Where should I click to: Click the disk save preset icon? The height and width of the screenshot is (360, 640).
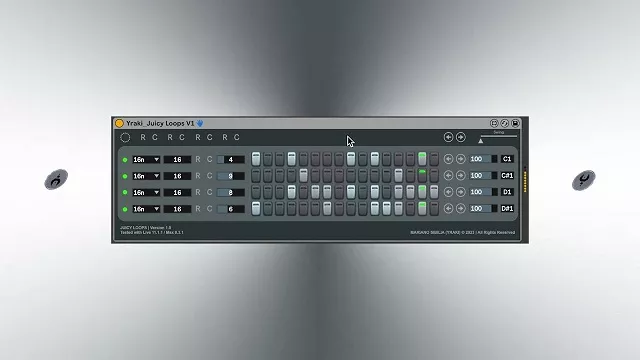click(516, 123)
